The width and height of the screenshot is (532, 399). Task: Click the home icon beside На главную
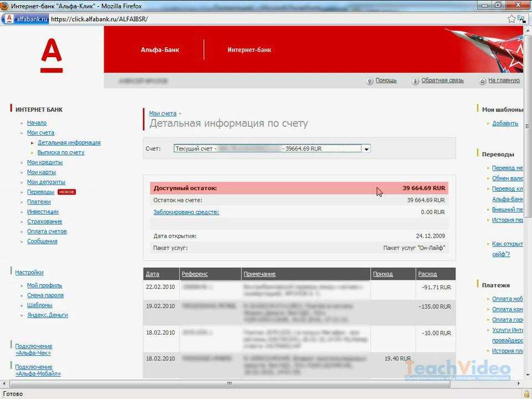pos(482,81)
